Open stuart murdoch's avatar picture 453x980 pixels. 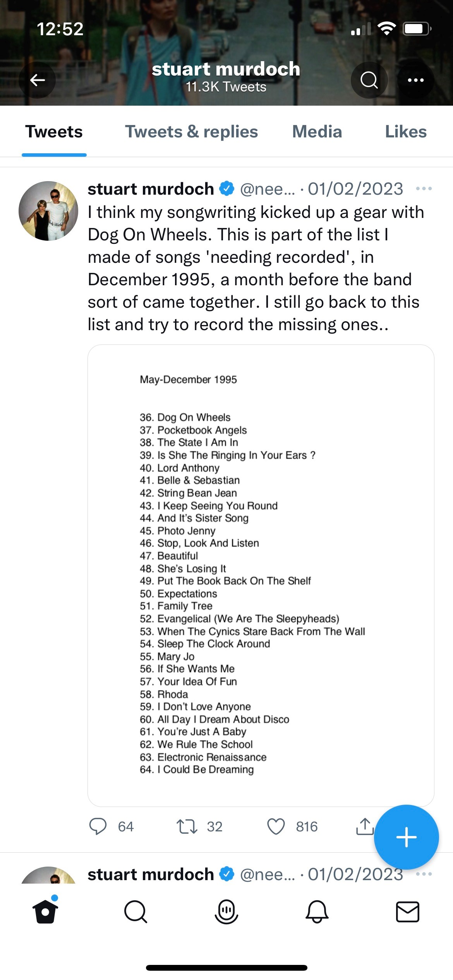48,211
